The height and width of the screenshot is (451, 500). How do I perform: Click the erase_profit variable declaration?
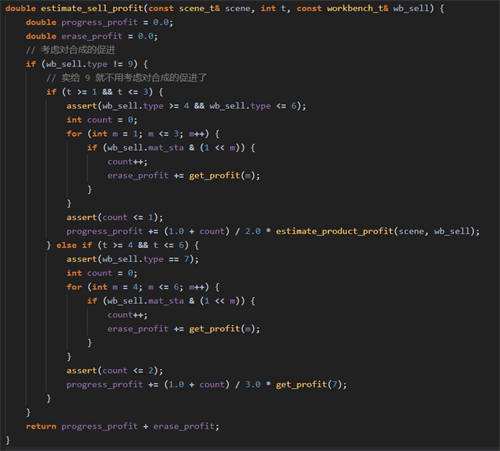tap(92, 36)
